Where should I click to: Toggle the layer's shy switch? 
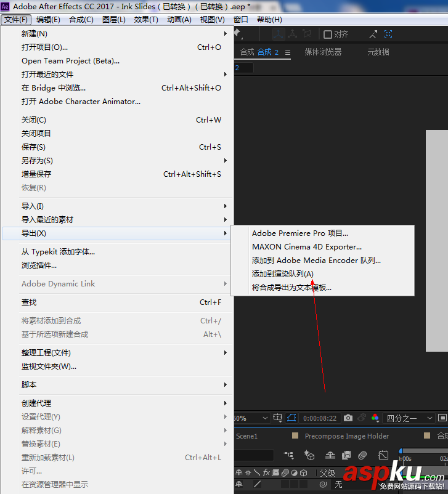(x=239, y=484)
